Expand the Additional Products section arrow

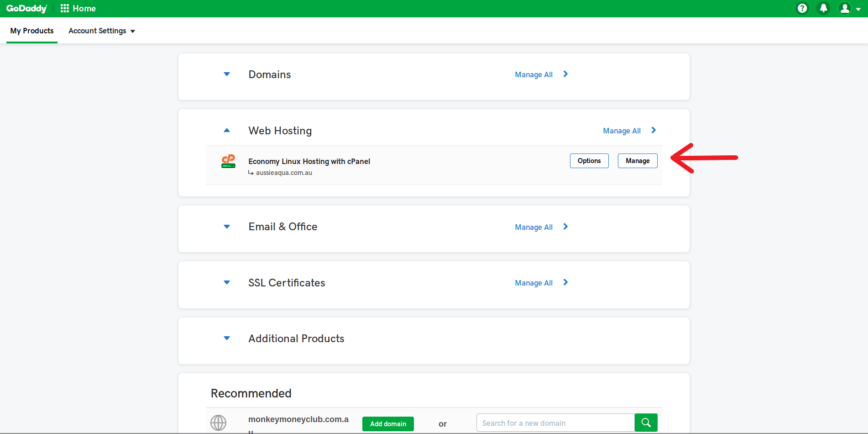pos(227,338)
